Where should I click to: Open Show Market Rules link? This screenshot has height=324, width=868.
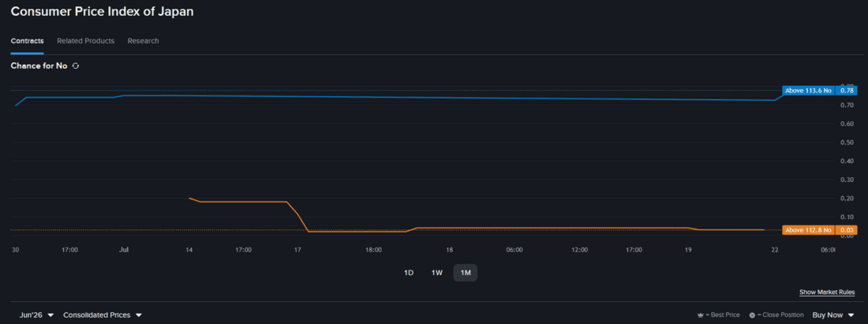(x=827, y=292)
